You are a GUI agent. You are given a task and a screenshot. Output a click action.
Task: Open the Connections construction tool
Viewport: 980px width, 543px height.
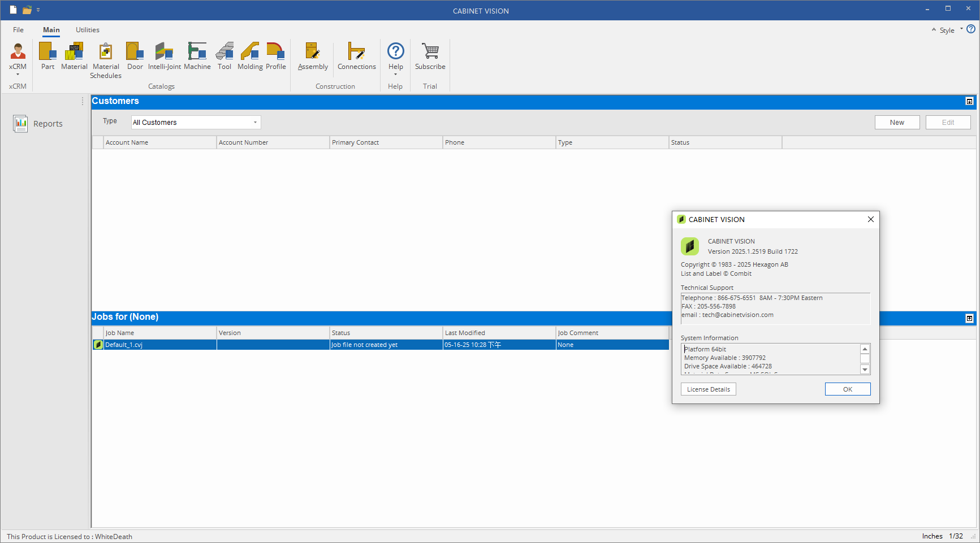click(357, 56)
